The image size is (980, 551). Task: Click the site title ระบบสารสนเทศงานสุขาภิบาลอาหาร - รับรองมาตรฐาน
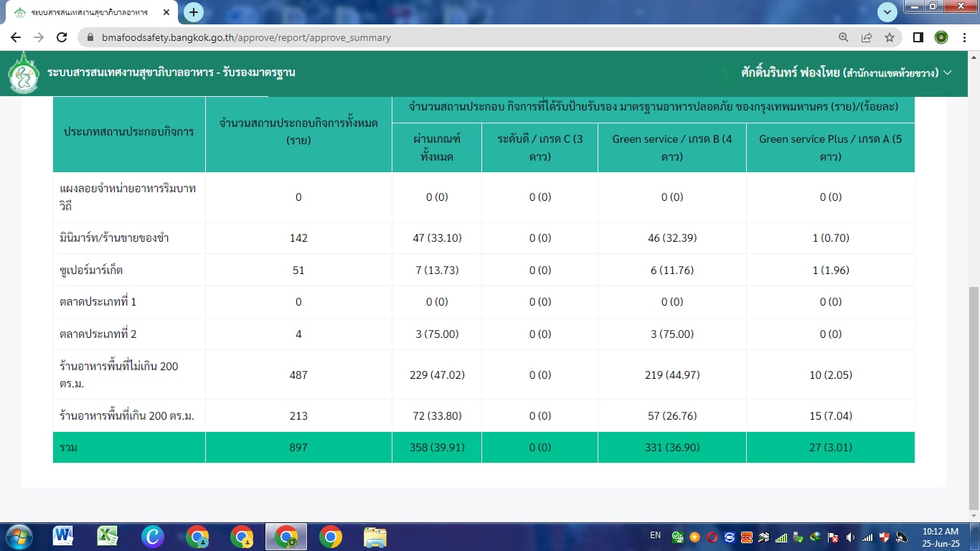[171, 72]
